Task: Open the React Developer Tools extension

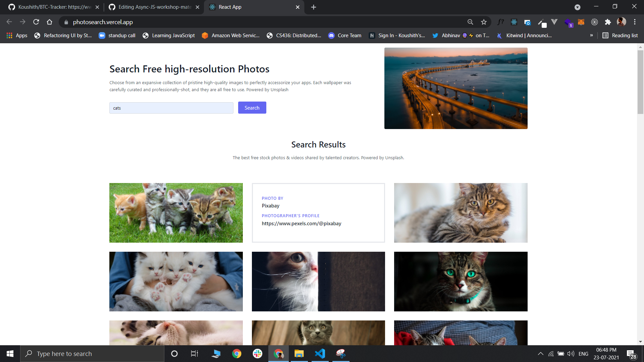Action: 514,22
